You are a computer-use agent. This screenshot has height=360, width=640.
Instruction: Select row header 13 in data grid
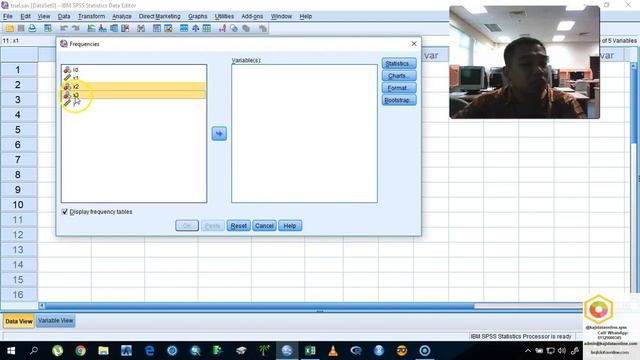click(x=18, y=250)
